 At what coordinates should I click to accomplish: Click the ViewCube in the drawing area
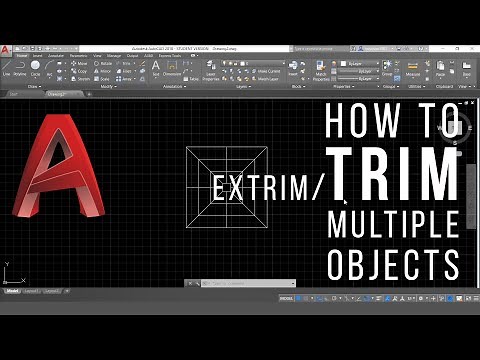455,128
